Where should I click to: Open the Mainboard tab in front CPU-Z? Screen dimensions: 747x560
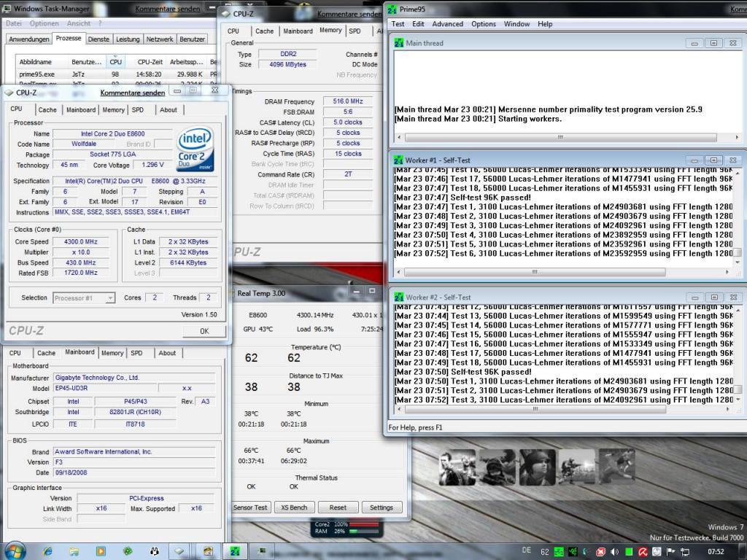81,109
